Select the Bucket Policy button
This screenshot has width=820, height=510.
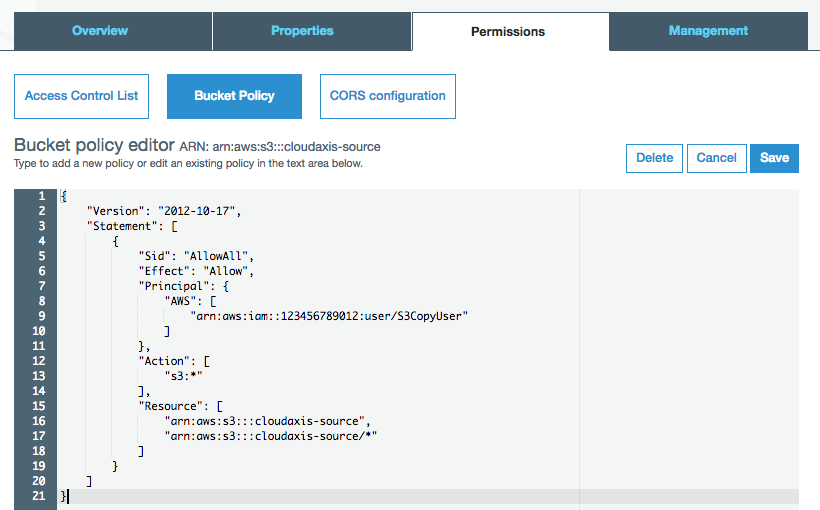pyautogui.click(x=234, y=96)
